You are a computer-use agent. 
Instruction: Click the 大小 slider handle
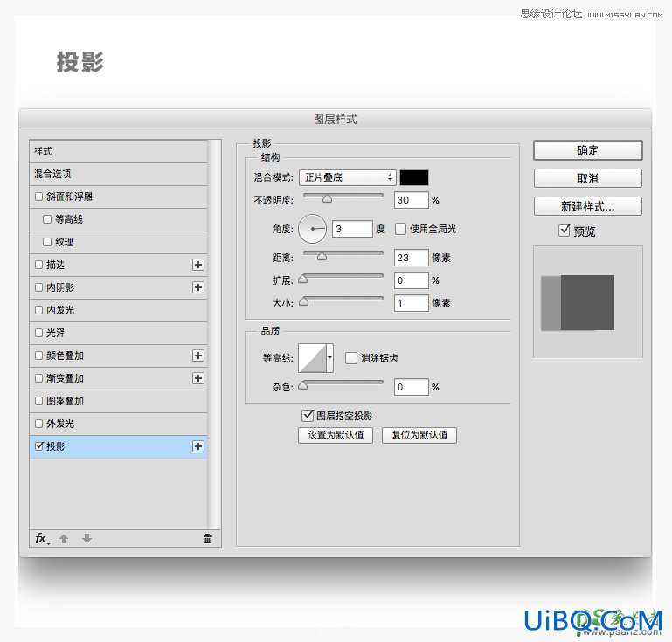point(304,301)
